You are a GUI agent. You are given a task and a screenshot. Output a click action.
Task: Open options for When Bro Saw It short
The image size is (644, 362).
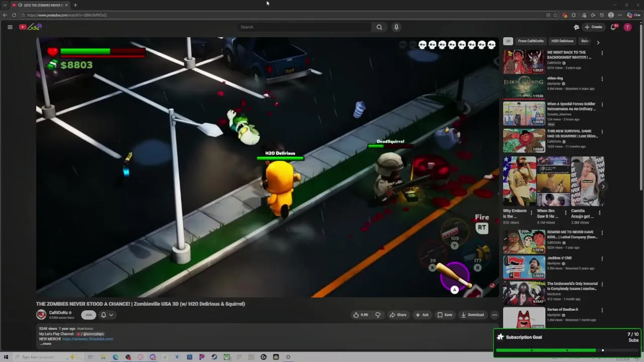pyautogui.click(x=565, y=213)
